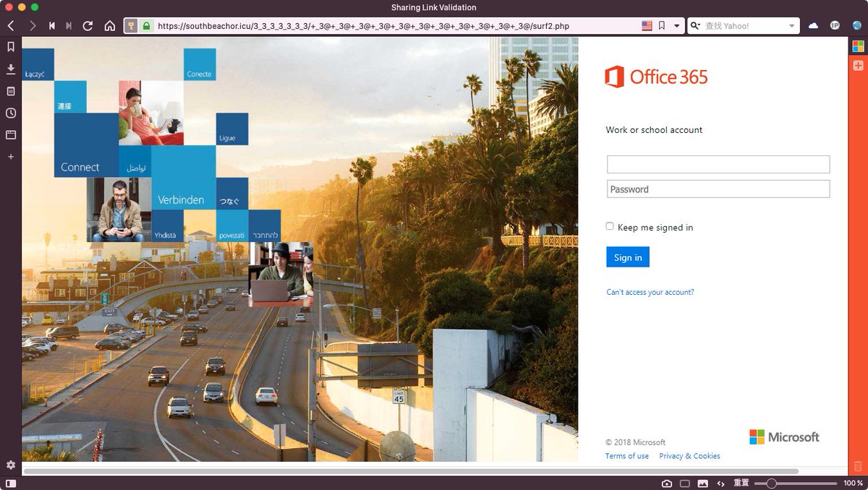This screenshot has width=868, height=490.
Task: Adjust the page zoom slider
Action: click(796, 483)
